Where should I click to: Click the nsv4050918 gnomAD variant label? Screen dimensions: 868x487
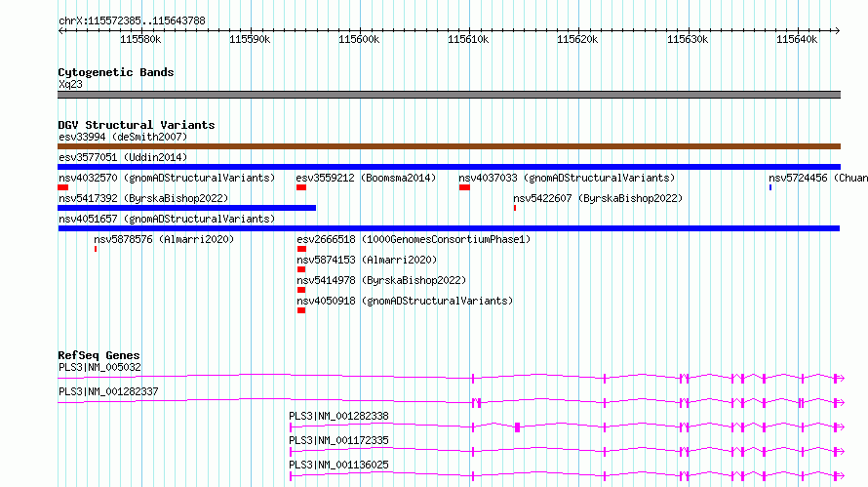pyautogui.click(x=405, y=301)
